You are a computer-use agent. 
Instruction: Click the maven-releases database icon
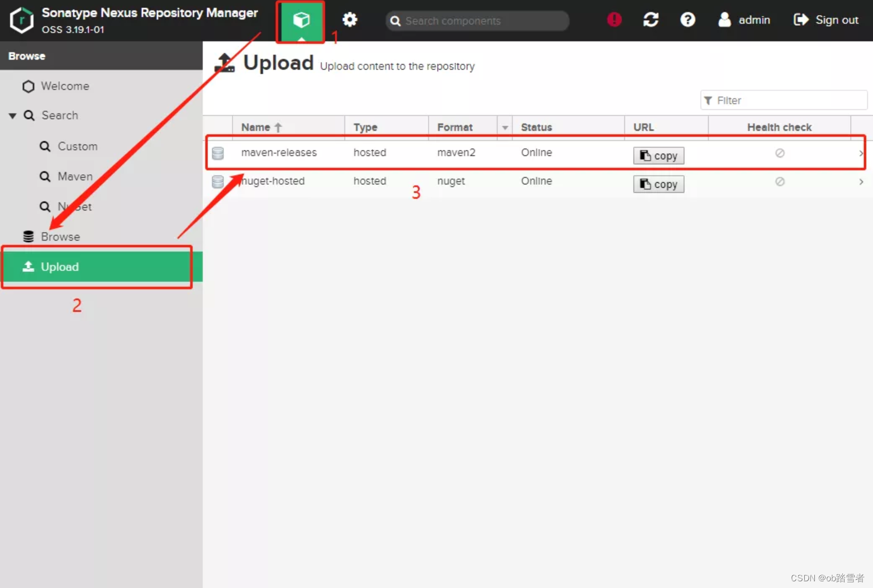(218, 153)
